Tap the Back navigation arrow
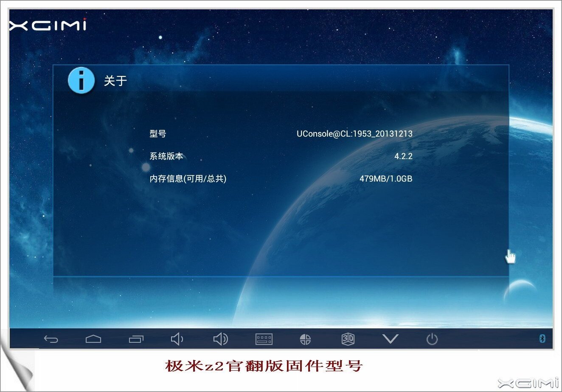The height and width of the screenshot is (392, 562). 51,339
